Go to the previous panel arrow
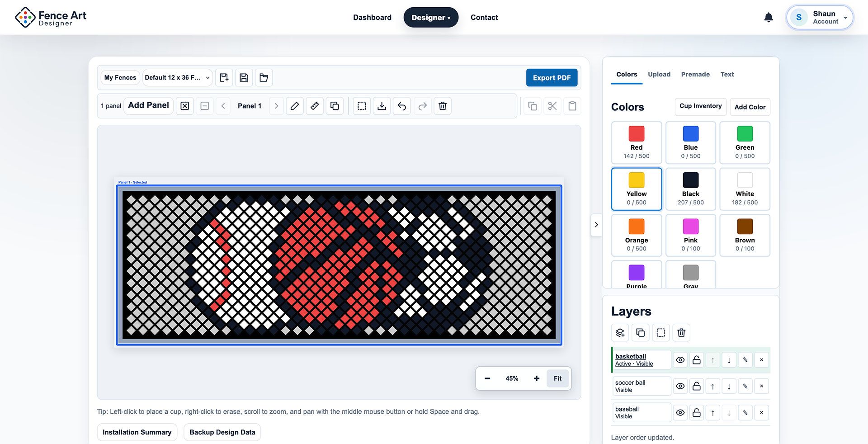 coord(223,106)
